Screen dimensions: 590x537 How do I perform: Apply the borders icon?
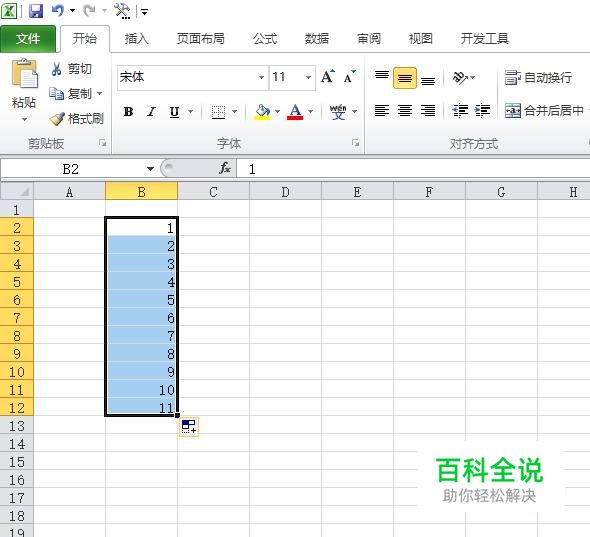218,112
